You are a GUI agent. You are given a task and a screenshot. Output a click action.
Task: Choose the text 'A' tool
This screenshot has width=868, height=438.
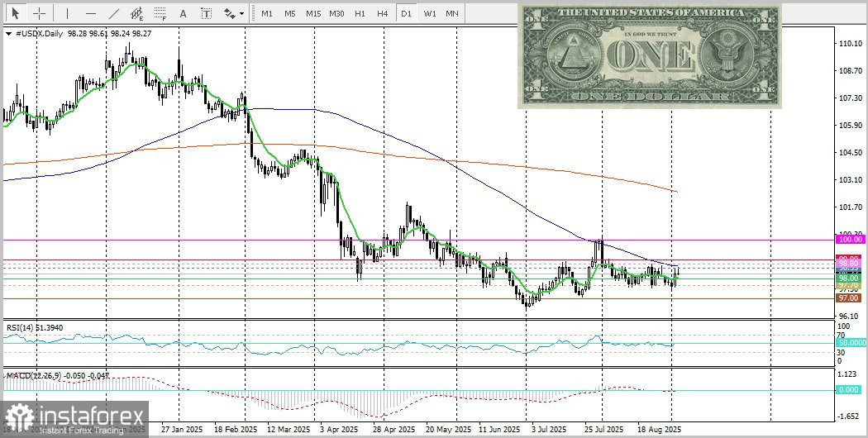tap(184, 12)
